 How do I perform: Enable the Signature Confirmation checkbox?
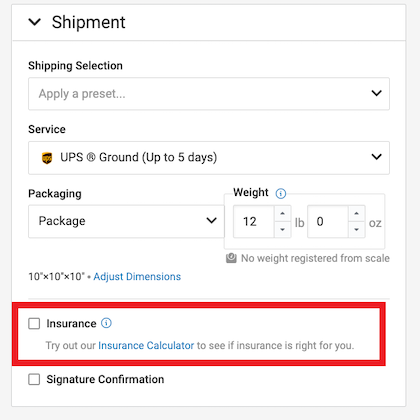34,379
